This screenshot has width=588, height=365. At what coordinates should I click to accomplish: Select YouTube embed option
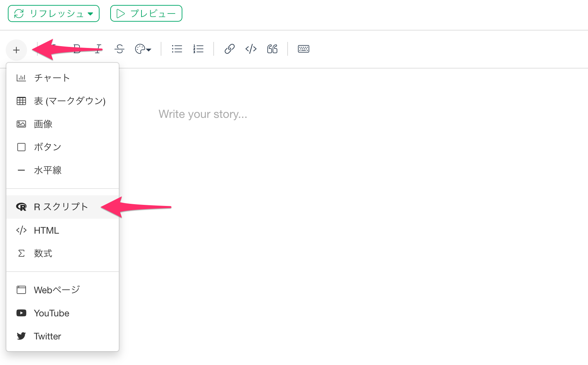point(63,313)
